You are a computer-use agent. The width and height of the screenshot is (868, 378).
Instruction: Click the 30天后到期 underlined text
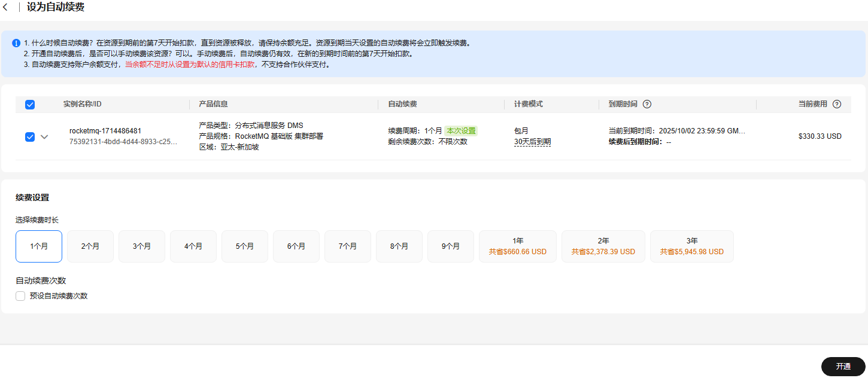(x=533, y=142)
